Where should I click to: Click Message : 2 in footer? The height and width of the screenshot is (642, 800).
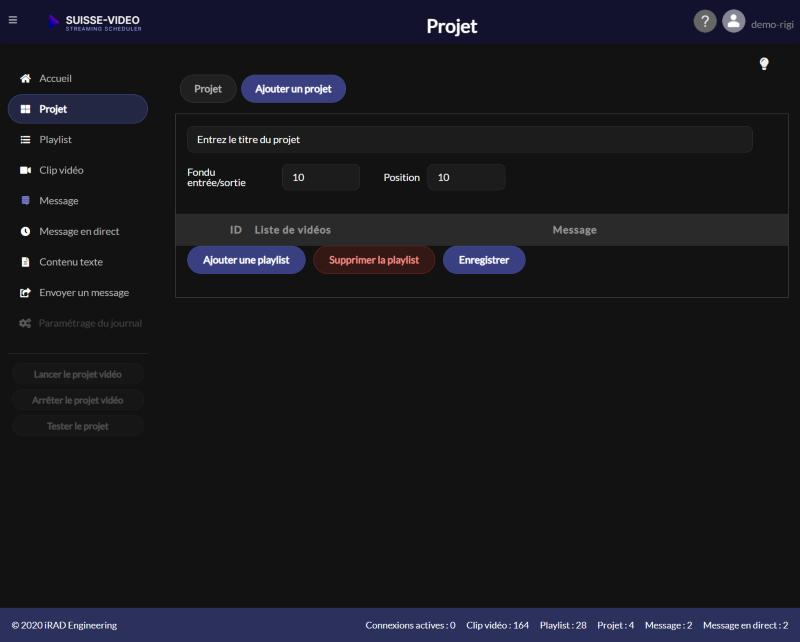668,625
